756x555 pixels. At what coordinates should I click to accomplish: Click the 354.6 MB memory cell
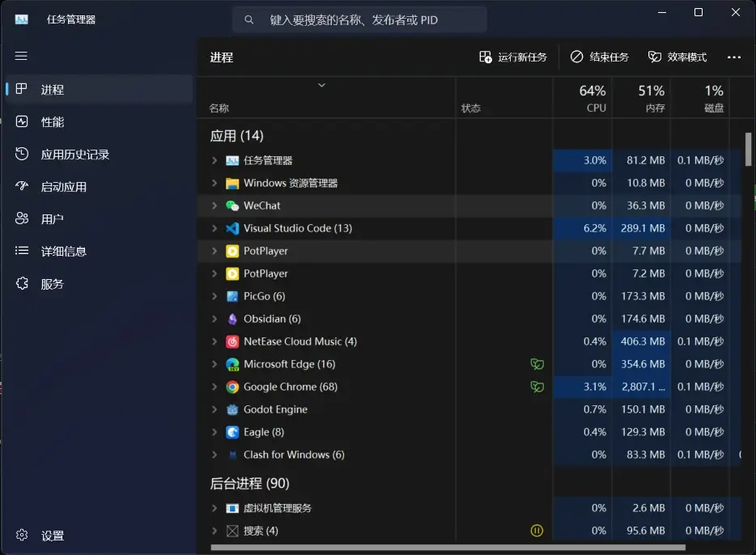[x=641, y=364]
